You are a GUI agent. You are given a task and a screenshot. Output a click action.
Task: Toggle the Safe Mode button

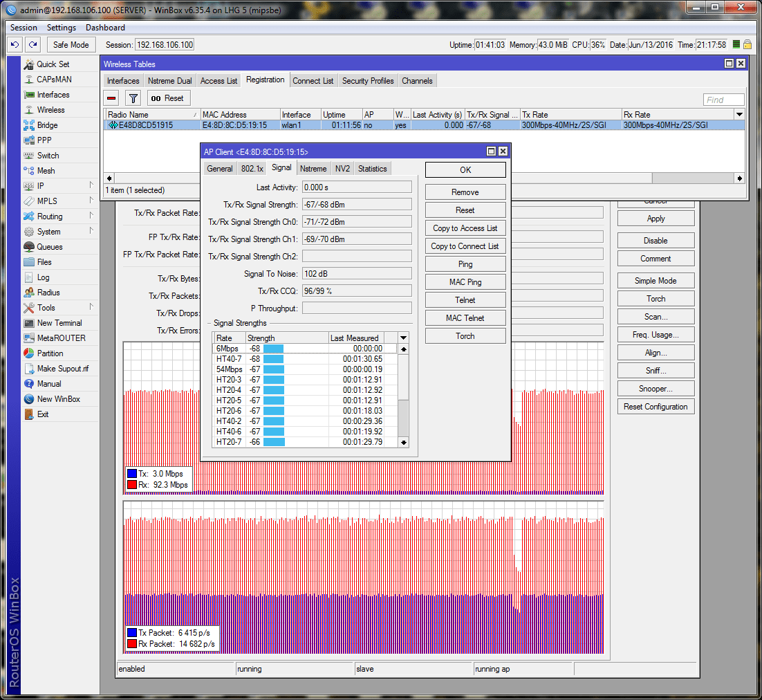click(x=71, y=44)
